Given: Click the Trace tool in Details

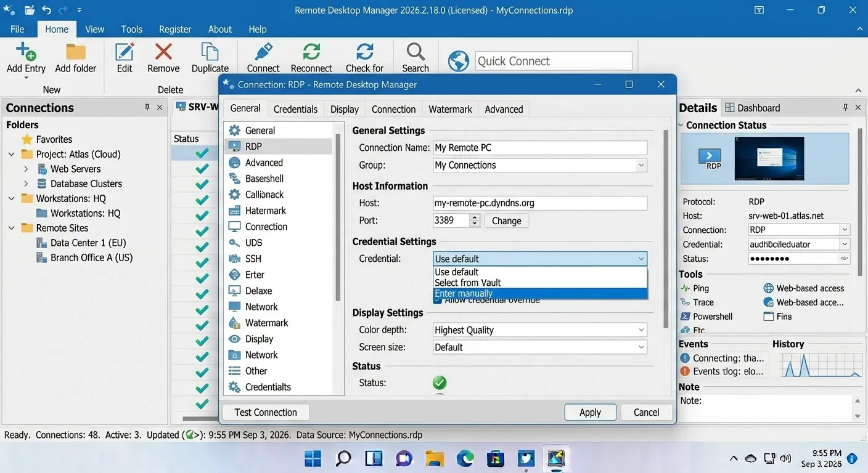Looking at the screenshot, I should click(x=697, y=302).
